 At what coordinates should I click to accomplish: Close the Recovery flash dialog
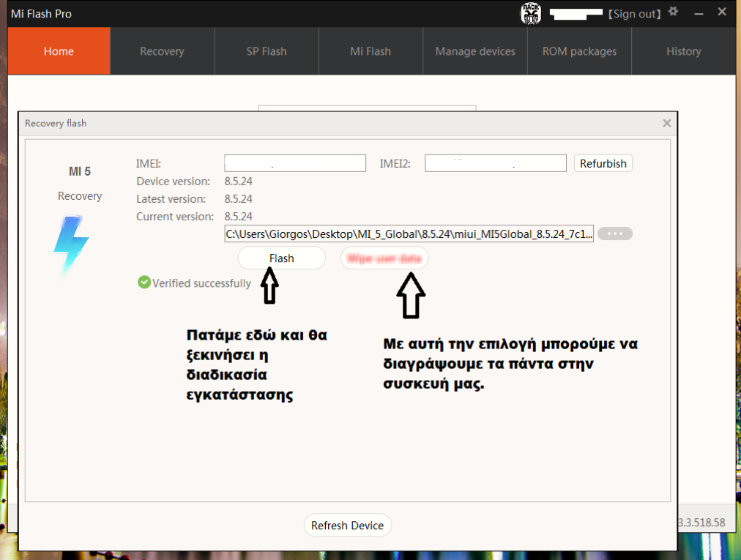tap(667, 123)
